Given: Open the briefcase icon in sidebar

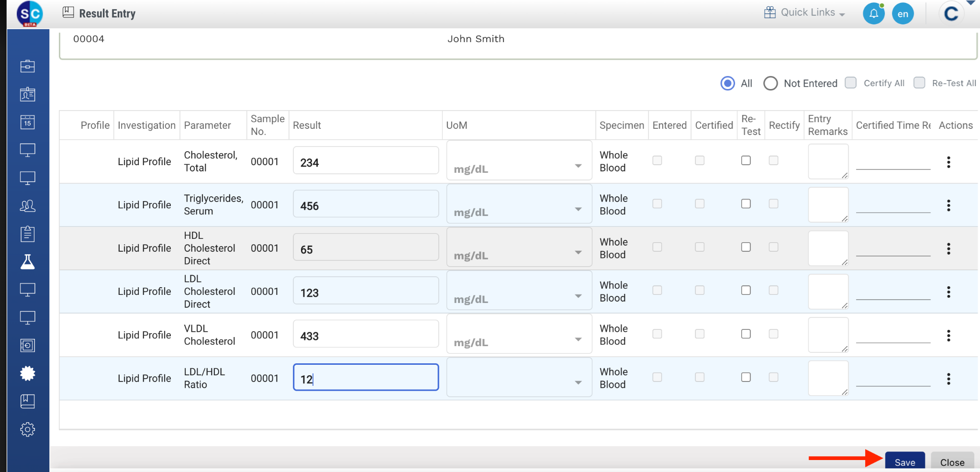Looking at the screenshot, I should pyautogui.click(x=27, y=66).
